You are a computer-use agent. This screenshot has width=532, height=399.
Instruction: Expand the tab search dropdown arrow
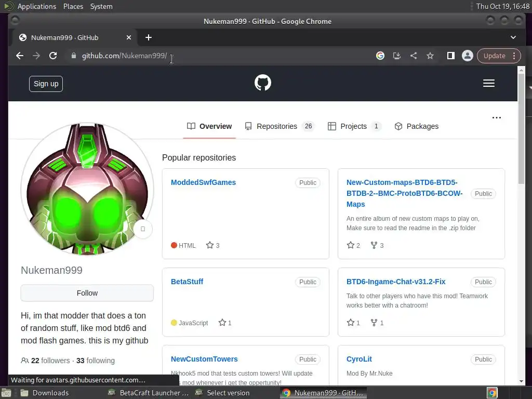click(513, 37)
